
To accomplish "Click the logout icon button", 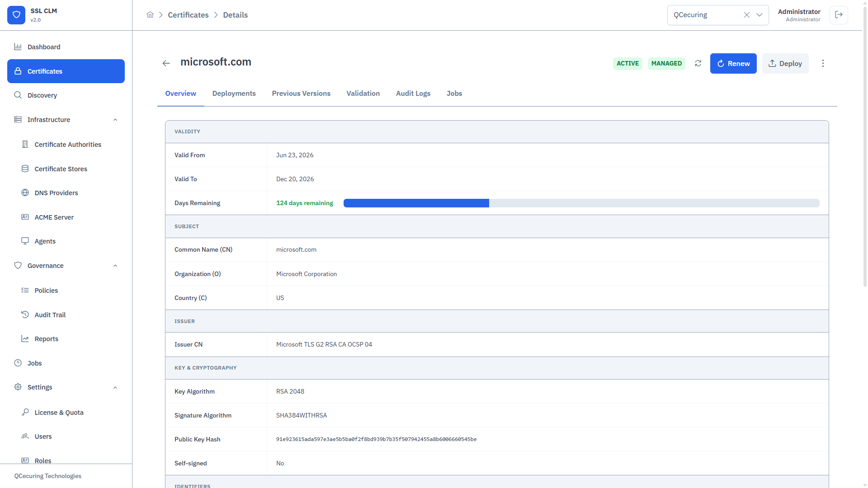I will pyautogui.click(x=839, y=15).
